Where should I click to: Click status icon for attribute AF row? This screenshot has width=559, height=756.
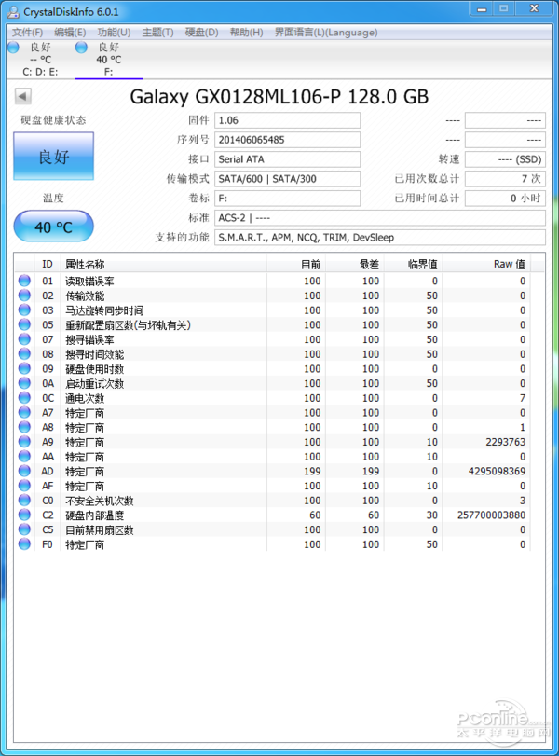[x=24, y=486]
